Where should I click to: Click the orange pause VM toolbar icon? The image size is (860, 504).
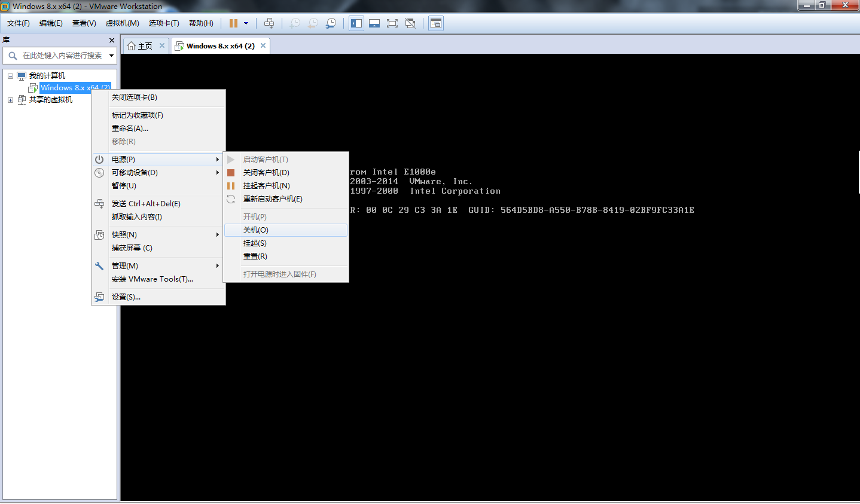coord(233,23)
